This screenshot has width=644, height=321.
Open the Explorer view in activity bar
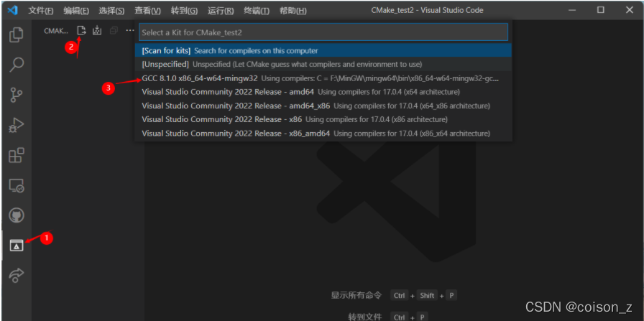coord(17,34)
